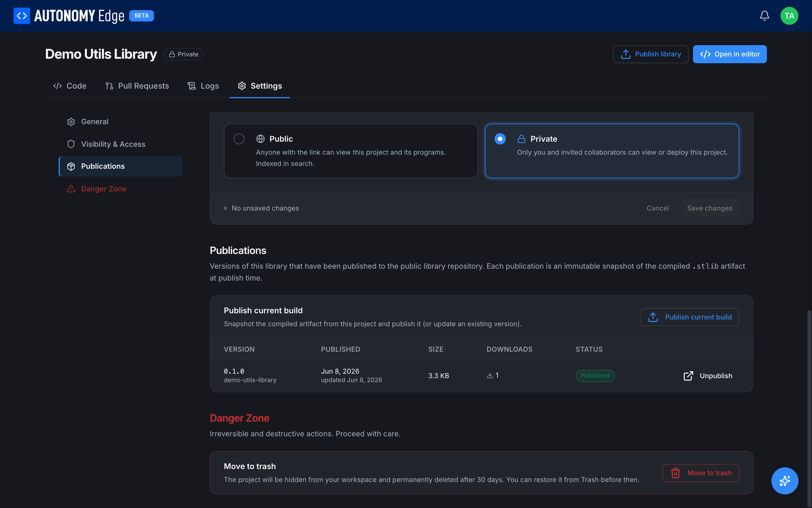Image resolution: width=812 pixels, height=508 pixels.
Task: Click the VERSION column header
Action: [239, 349]
